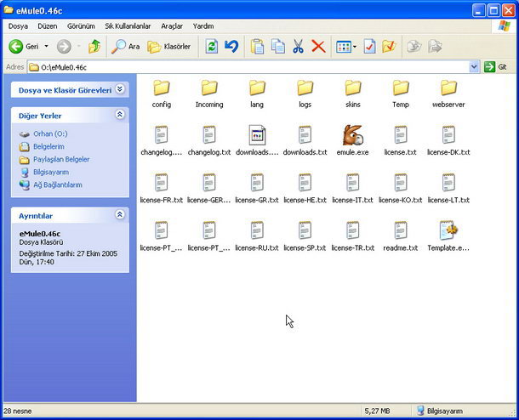This screenshot has height=420, width=519.
Task: Go up one folder level
Action: pos(94,47)
